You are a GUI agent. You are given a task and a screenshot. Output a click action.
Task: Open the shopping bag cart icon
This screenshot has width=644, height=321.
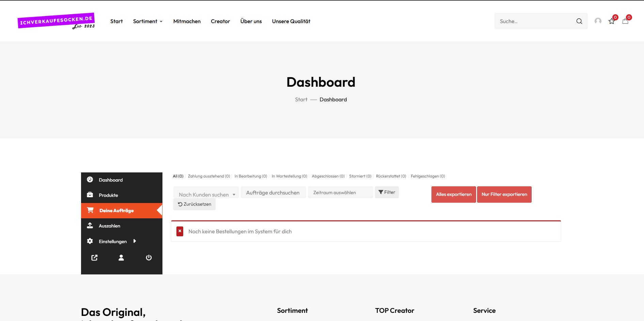pos(625,21)
